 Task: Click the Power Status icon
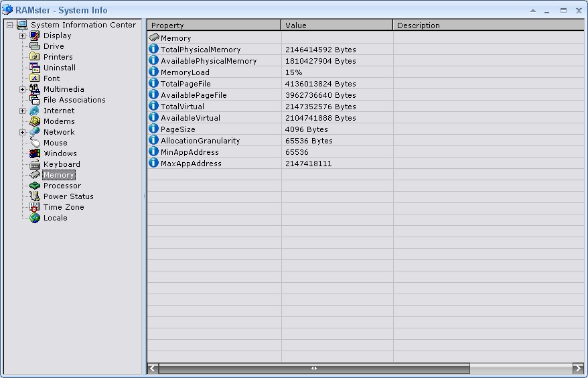pos(35,196)
